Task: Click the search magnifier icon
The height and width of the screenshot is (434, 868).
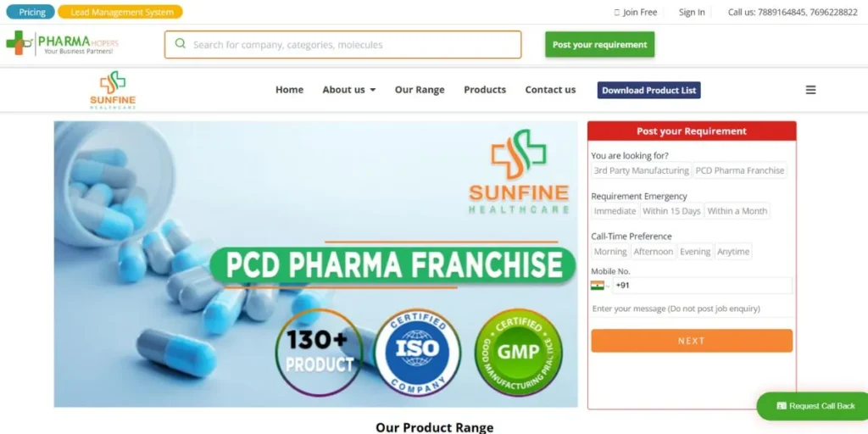Action: coord(180,44)
